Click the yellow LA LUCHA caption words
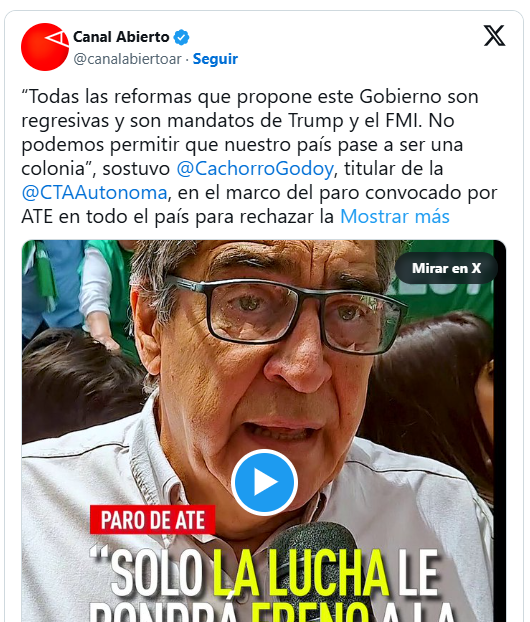The height and width of the screenshot is (622, 530). 300,573
